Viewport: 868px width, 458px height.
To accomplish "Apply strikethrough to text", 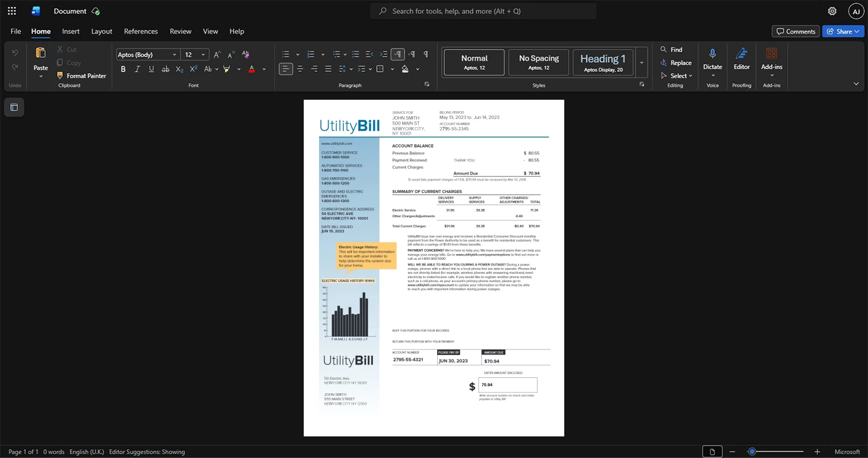I will click(x=165, y=69).
